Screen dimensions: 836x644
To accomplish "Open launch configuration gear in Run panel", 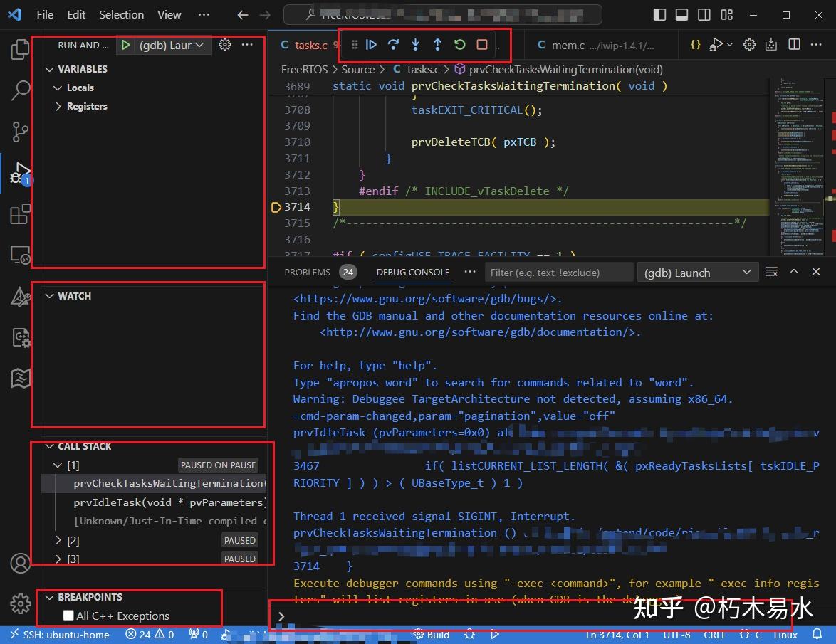I will tap(225, 44).
